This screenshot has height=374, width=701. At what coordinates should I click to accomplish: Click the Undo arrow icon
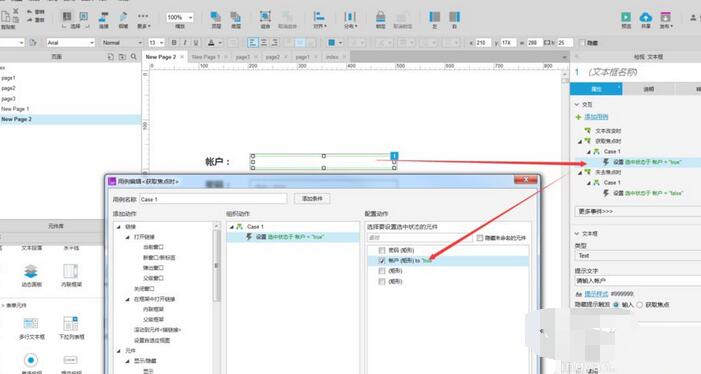tap(30, 12)
